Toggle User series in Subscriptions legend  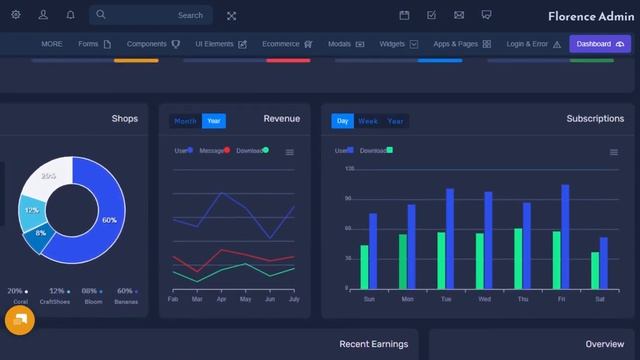[x=344, y=151]
